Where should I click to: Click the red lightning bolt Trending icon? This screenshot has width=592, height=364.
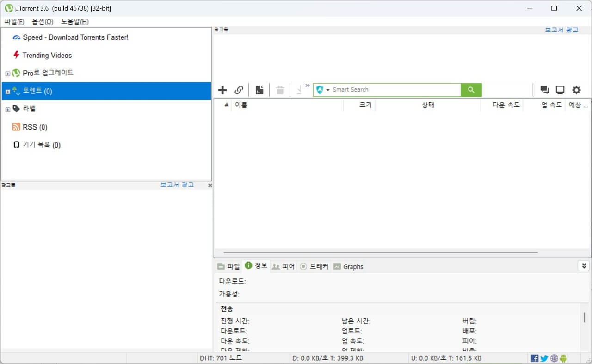(16, 55)
